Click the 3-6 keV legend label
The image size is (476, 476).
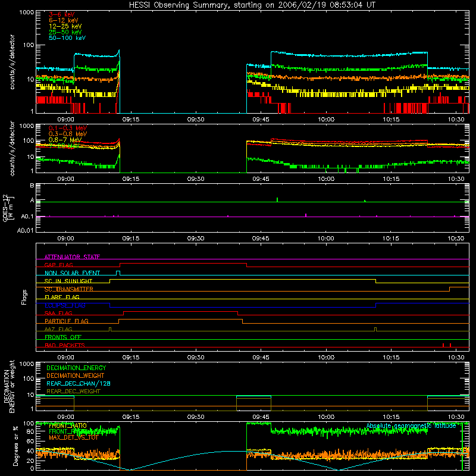[x=61, y=14]
